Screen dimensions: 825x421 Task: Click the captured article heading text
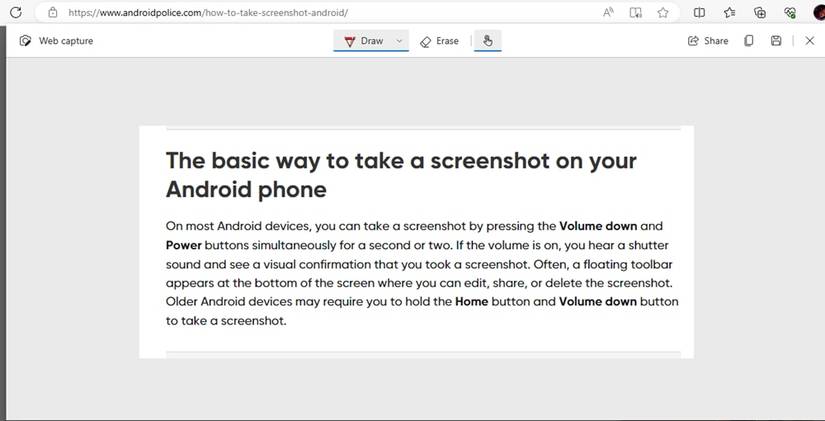click(x=400, y=174)
